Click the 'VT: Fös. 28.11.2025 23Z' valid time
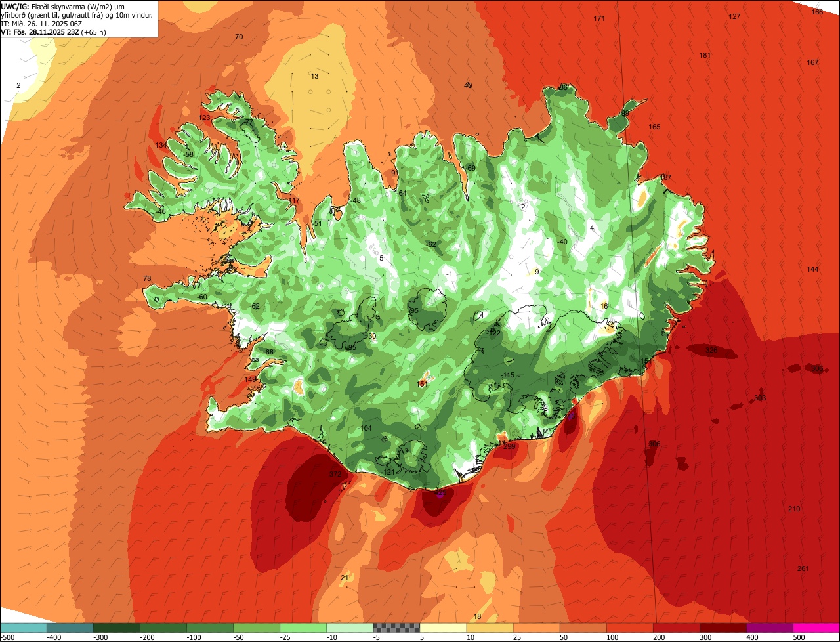This screenshot has height=642, width=840. (41, 32)
